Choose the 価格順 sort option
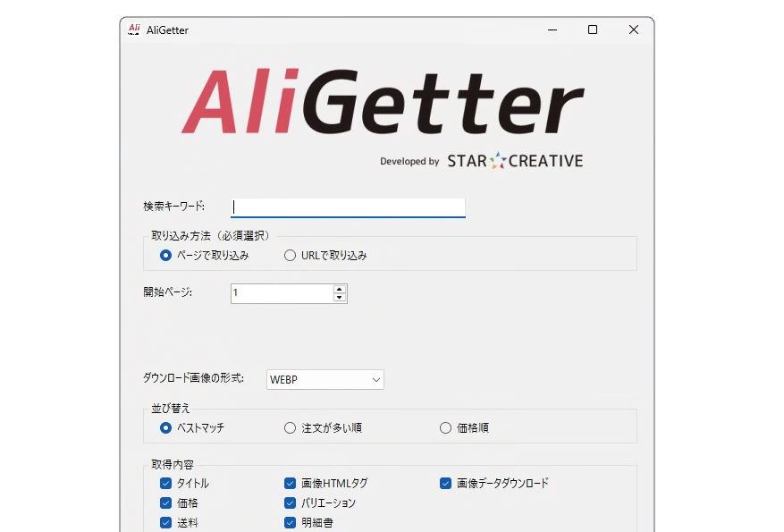 tap(445, 427)
